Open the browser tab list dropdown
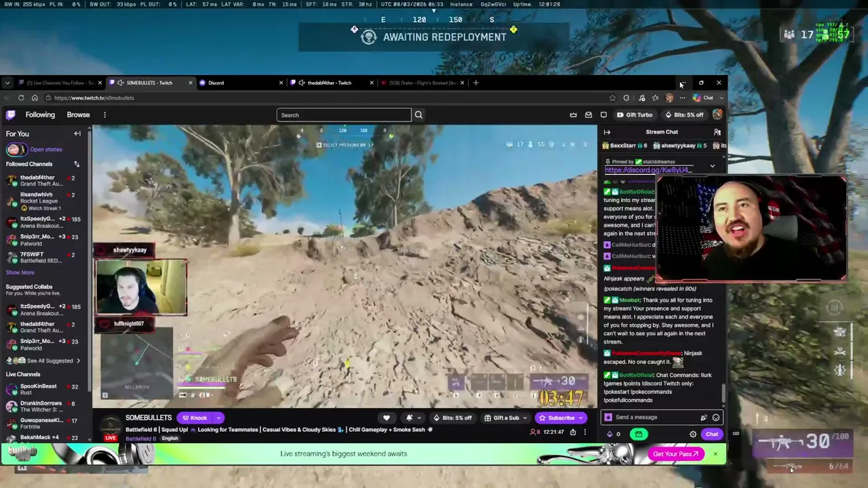The height and width of the screenshot is (488, 868). tap(7, 83)
